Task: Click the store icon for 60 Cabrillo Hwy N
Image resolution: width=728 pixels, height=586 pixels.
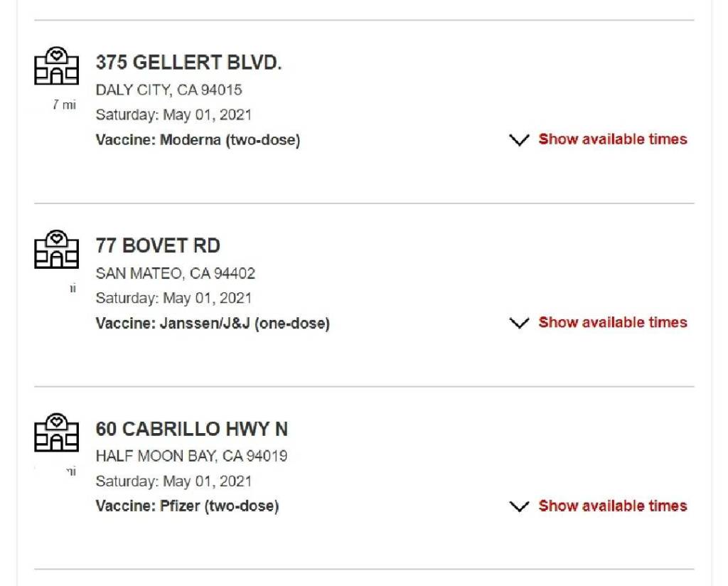Action: click(x=56, y=433)
